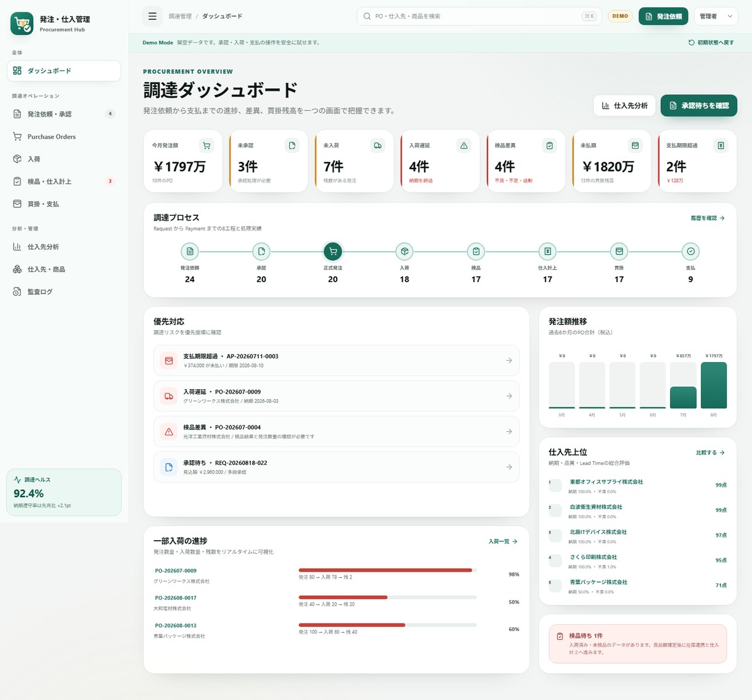Click the PO・仕入先・商品 search field

coord(479,16)
